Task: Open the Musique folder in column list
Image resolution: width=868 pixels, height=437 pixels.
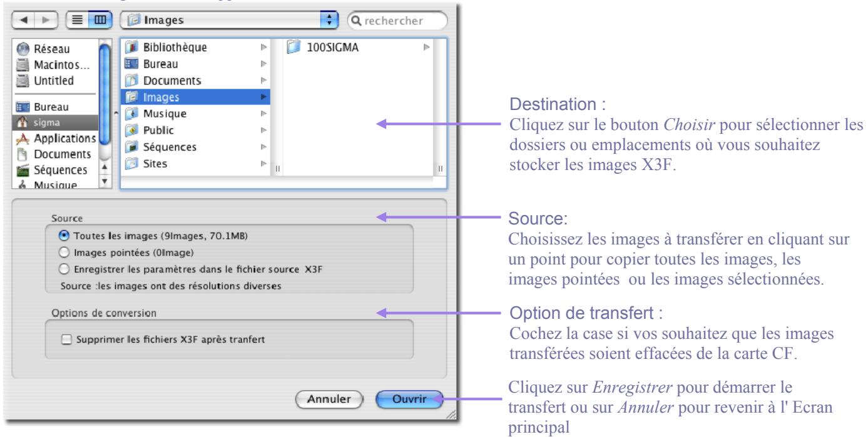Action: pos(195,114)
